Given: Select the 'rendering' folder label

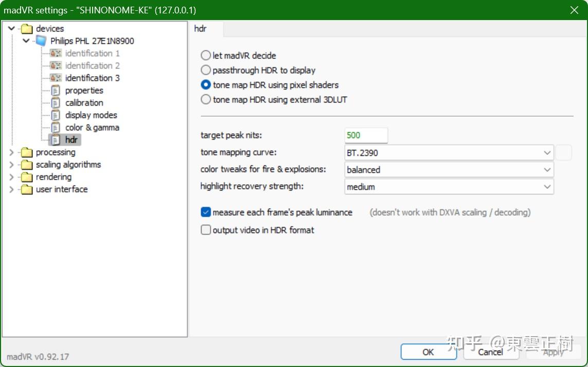Looking at the screenshot, I should pos(54,177).
